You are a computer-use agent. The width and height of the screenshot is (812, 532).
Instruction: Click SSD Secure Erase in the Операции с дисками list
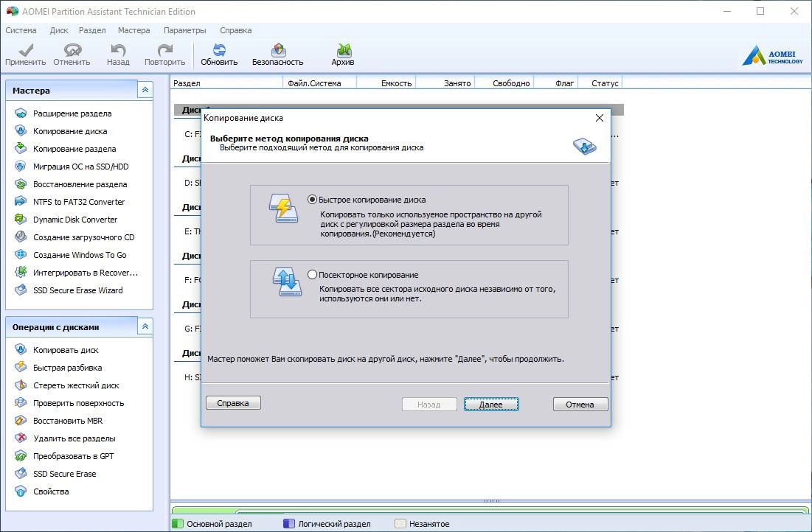65,474
